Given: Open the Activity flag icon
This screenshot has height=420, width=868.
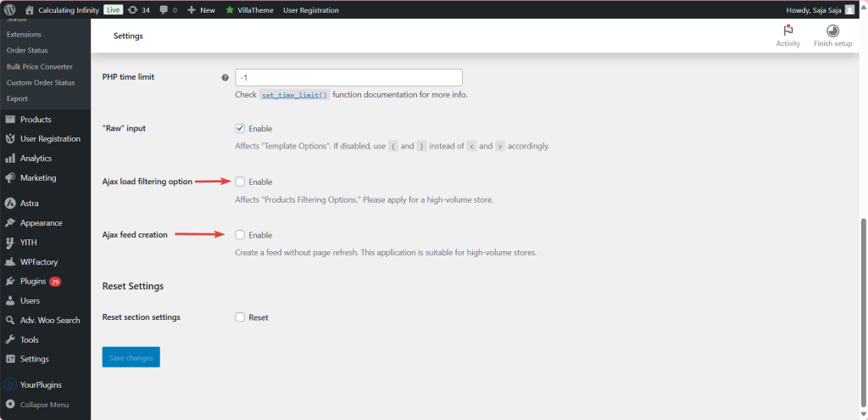Looking at the screenshot, I should tap(787, 31).
